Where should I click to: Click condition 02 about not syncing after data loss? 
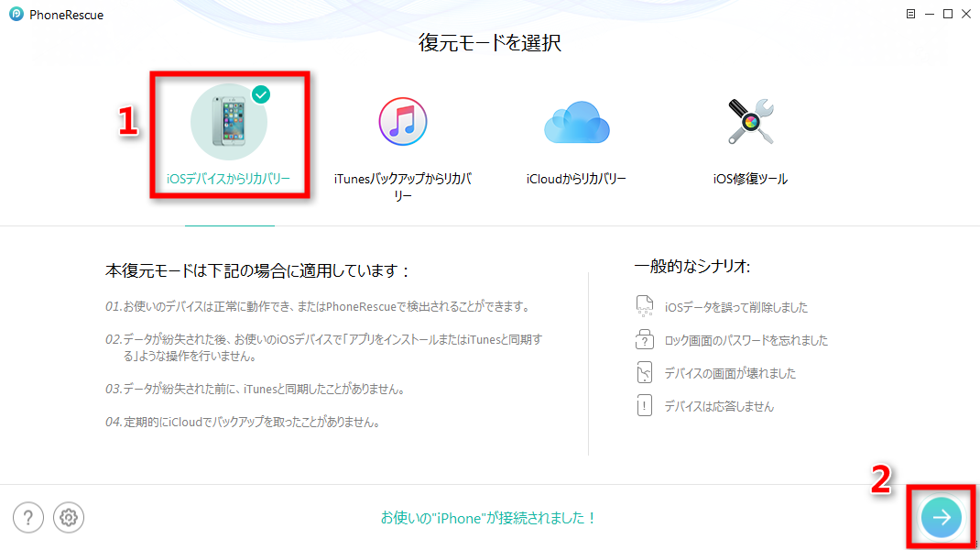tap(323, 348)
